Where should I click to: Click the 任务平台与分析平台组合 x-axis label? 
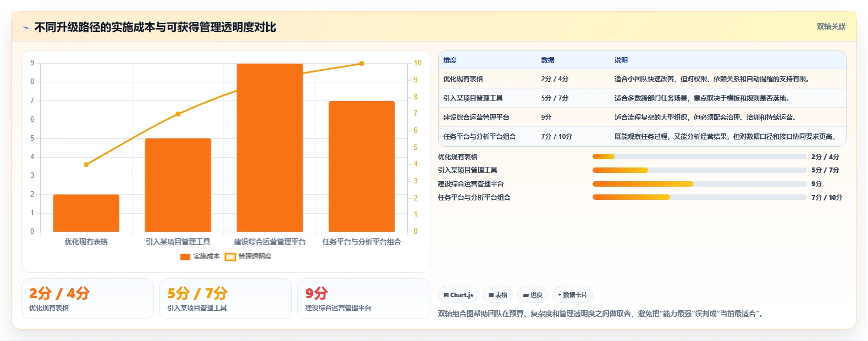point(362,242)
